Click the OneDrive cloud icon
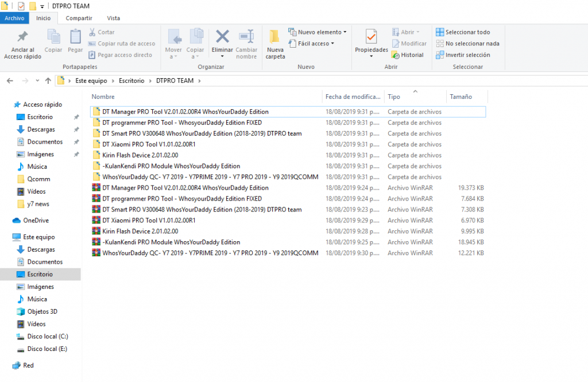Image resolution: width=588 pixels, height=382 pixels. tap(17, 220)
